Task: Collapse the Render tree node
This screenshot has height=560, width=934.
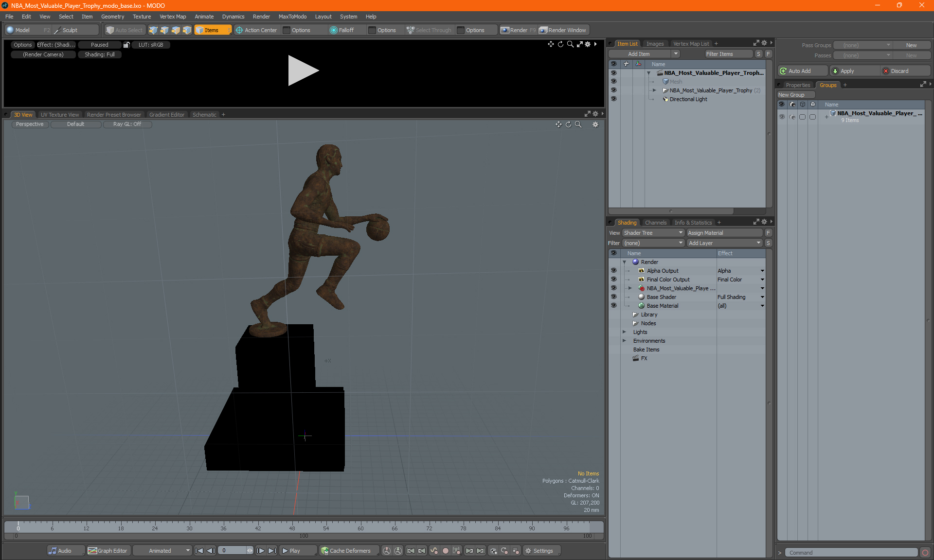Action: (x=624, y=262)
